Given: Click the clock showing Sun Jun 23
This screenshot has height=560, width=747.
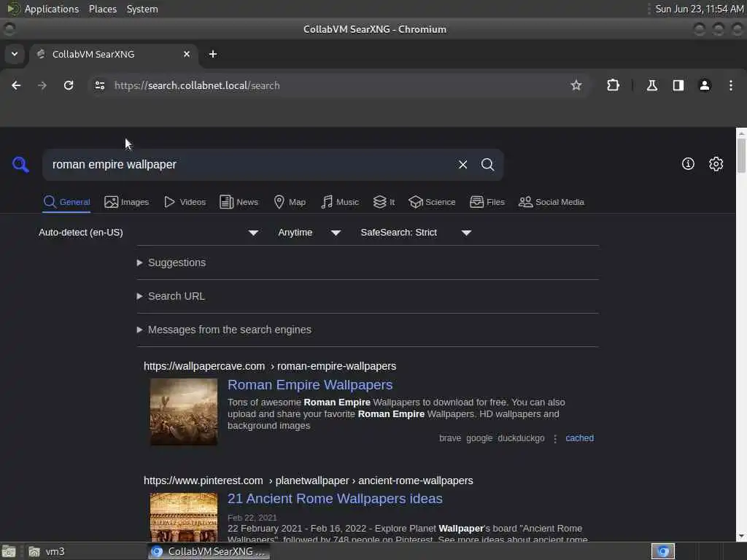Looking at the screenshot, I should tap(699, 9).
